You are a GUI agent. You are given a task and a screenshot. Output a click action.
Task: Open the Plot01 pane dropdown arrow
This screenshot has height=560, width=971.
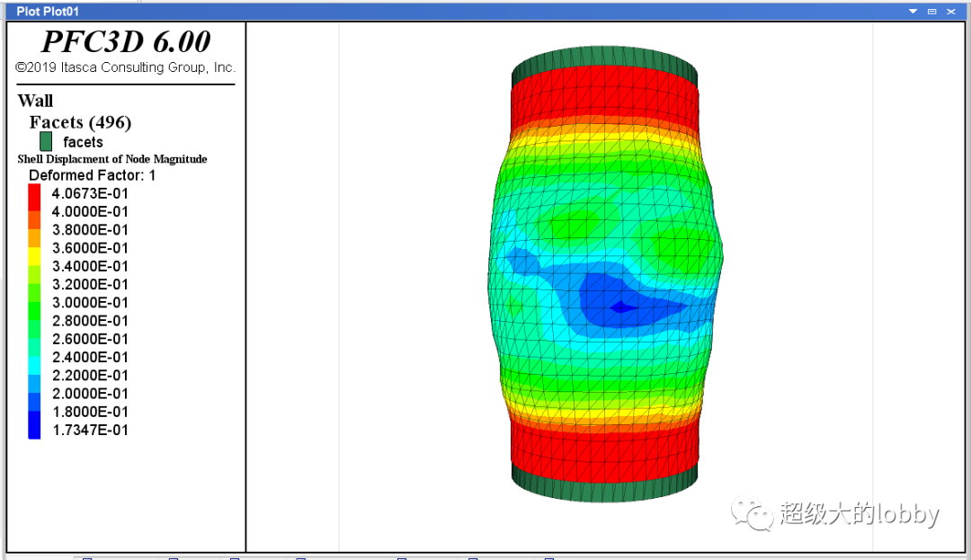click(x=913, y=11)
